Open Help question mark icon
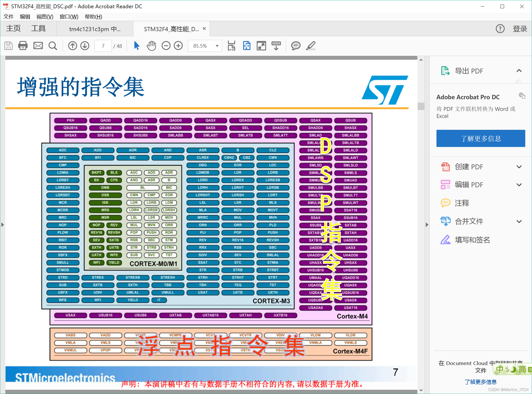The width and height of the screenshot is (532, 394). [500, 29]
